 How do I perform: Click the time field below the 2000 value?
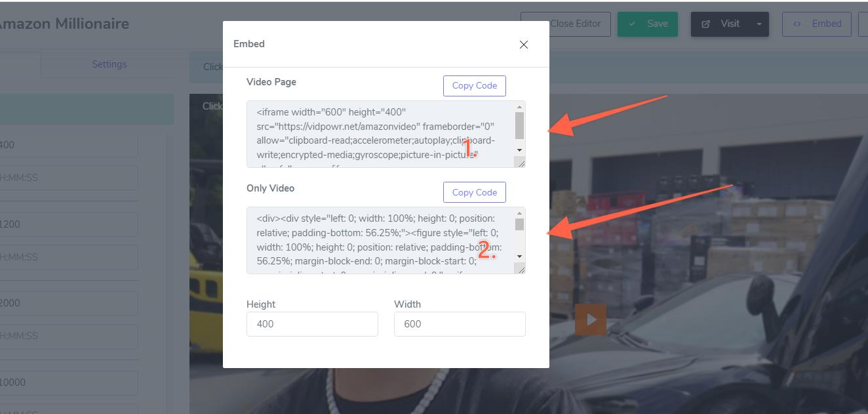tap(69, 336)
